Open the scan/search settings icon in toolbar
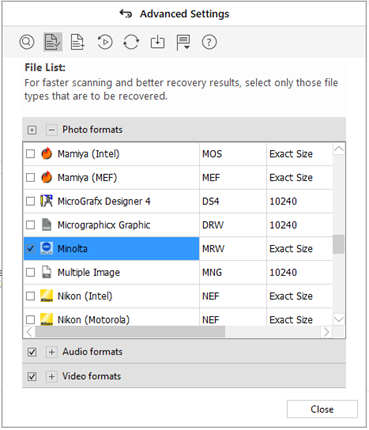 pos(27,42)
